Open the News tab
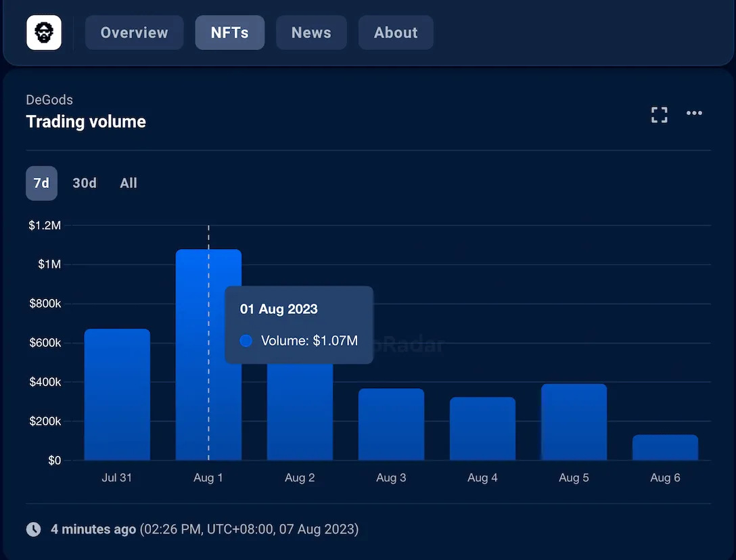The height and width of the screenshot is (560, 736). click(x=311, y=32)
